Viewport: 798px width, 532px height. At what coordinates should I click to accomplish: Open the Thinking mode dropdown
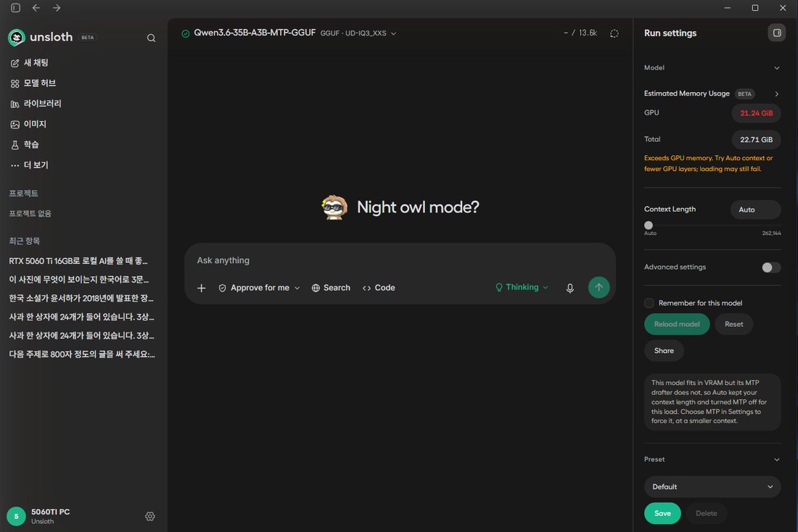pos(522,287)
